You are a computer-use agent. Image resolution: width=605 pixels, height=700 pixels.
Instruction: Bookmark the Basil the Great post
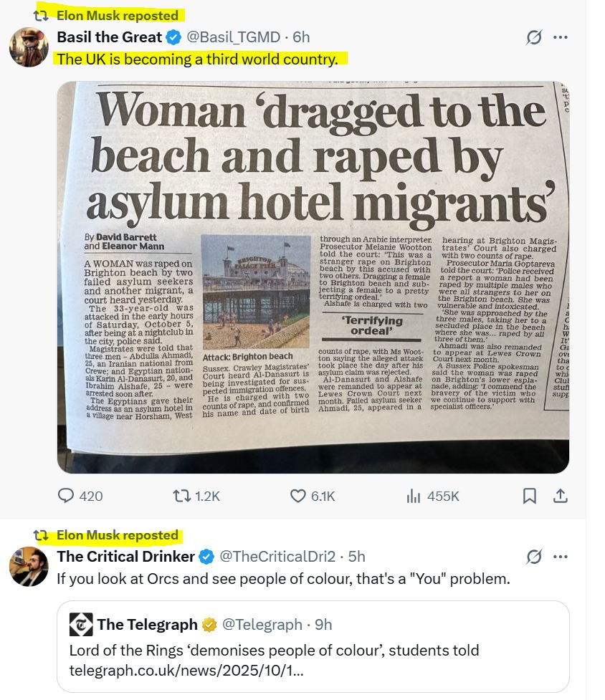click(x=530, y=495)
